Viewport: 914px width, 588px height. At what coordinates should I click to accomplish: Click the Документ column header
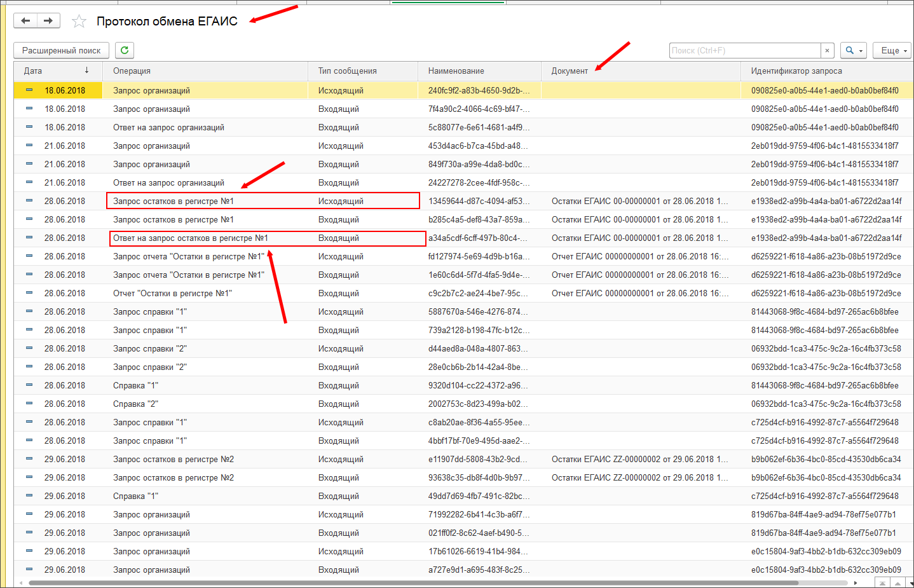coord(641,71)
